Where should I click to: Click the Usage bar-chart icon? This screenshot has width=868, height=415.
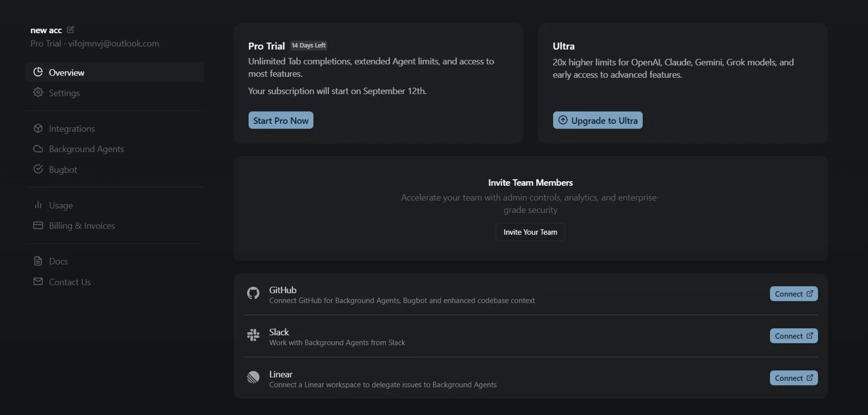click(x=38, y=205)
